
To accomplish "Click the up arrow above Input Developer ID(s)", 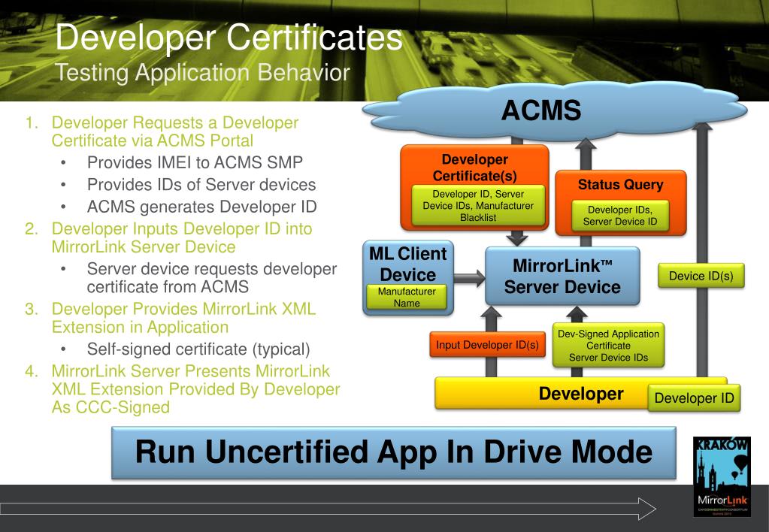I will [x=491, y=319].
